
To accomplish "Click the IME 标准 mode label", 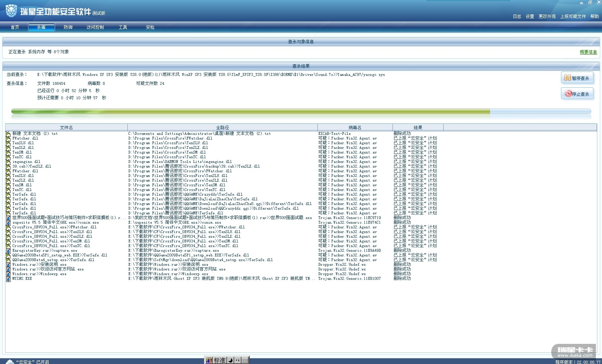I will coord(219,360).
